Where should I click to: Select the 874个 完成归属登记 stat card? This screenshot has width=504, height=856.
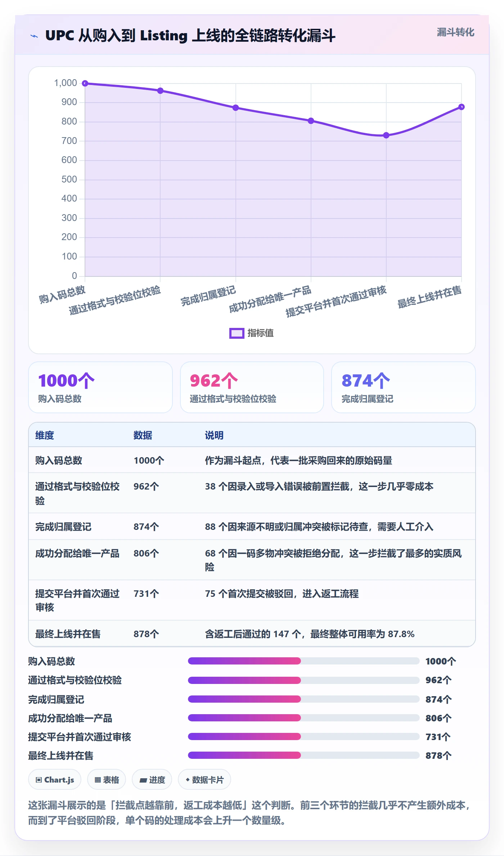pyautogui.click(x=403, y=387)
